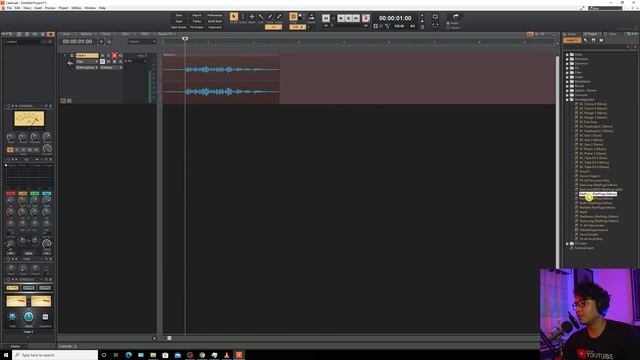Click the Console Emulator Drive knob
This screenshot has width=640, height=360.
tap(29, 317)
